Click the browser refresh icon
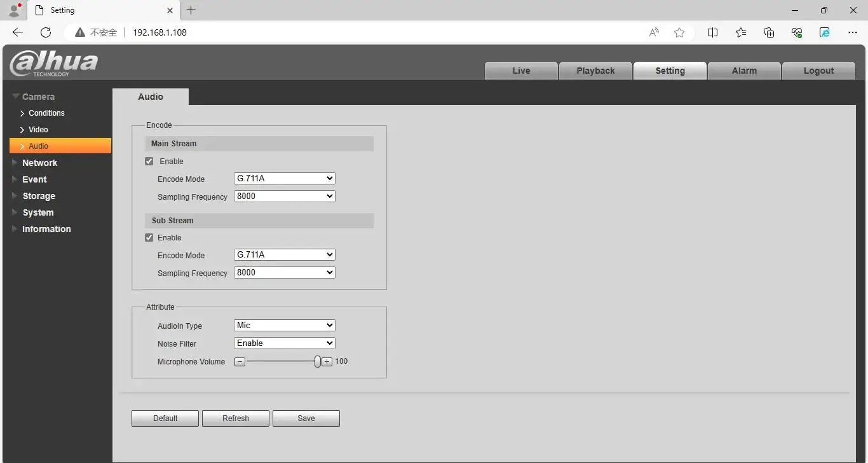The width and height of the screenshot is (868, 463). 45,32
